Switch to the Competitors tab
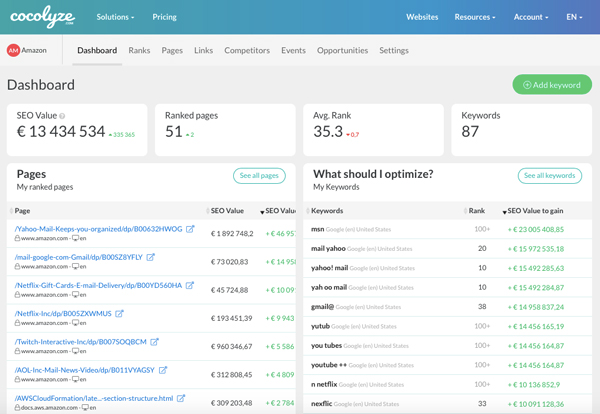The width and height of the screenshot is (600, 414). click(x=247, y=51)
